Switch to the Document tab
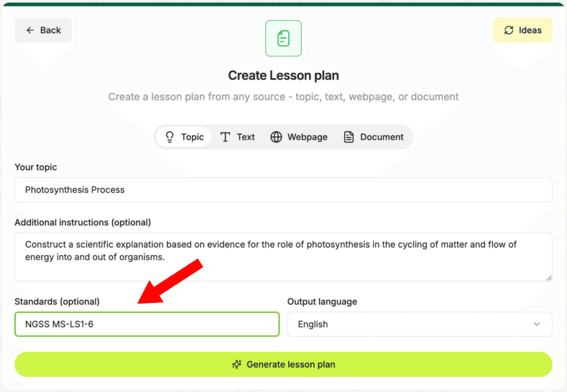Image resolution: width=567 pixels, height=392 pixels. 374,137
